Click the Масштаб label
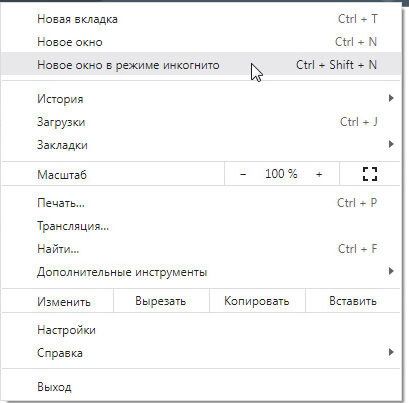The height and width of the screenshot is (403, 409). [x=62, y=174]
